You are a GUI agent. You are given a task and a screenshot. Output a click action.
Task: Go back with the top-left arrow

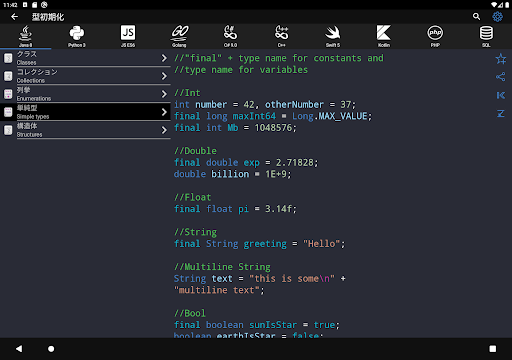click(14, 17)
